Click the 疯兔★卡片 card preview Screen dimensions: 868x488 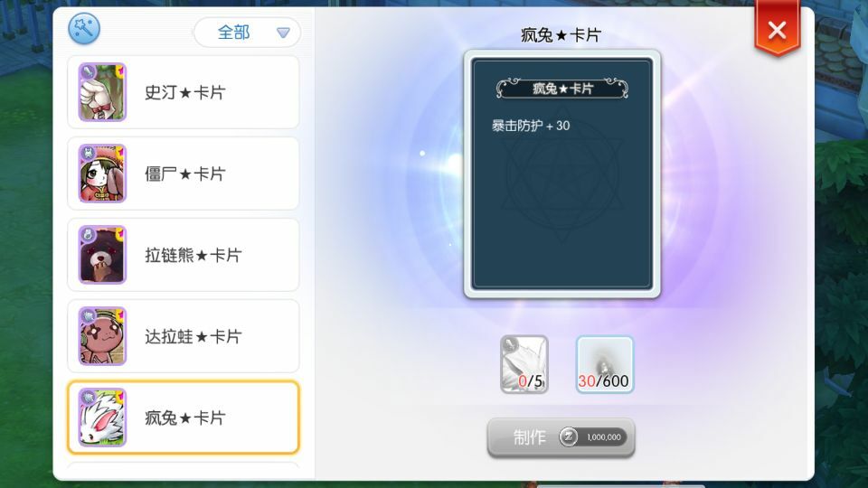tap(561, 174)
